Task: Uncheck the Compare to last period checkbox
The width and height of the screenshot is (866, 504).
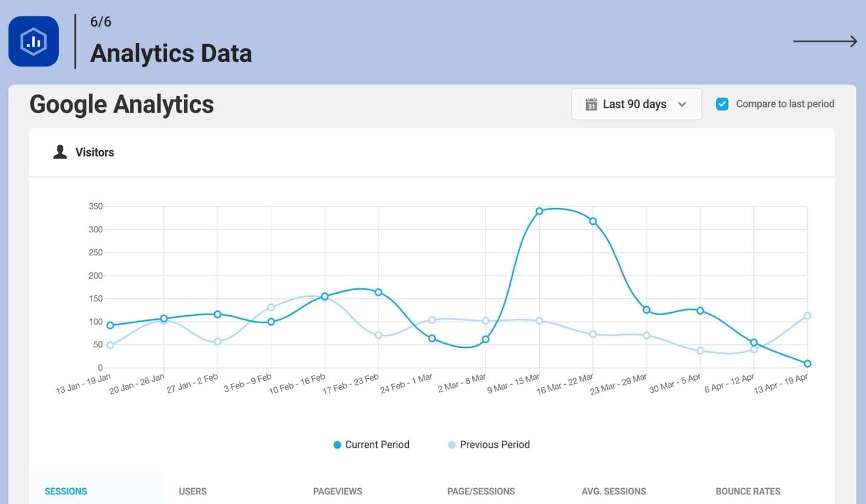Action: click(x=722, y=104)
